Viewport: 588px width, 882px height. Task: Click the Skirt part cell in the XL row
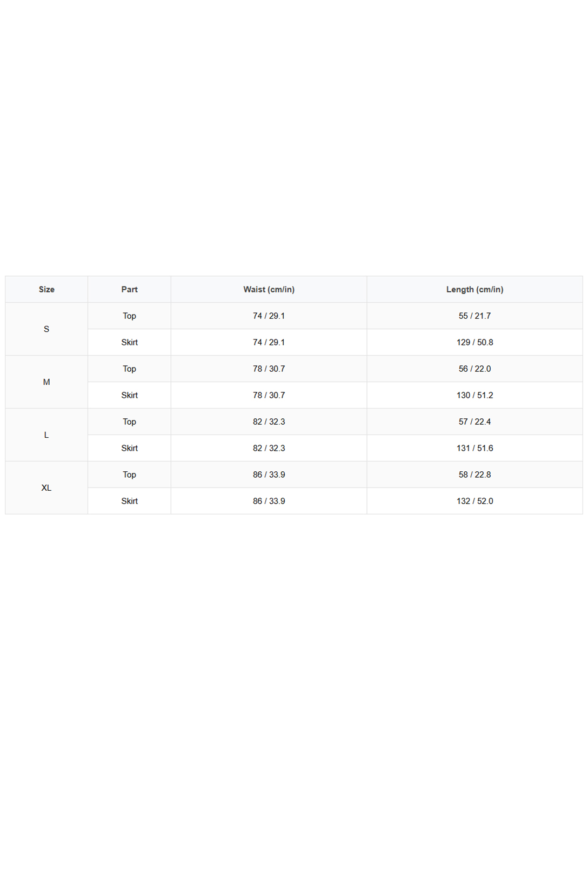(129, 501)
